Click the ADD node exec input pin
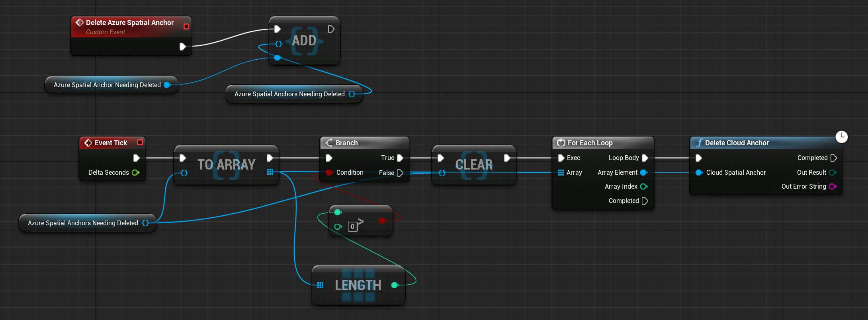The image size is (868, 320). coord(278,29)
